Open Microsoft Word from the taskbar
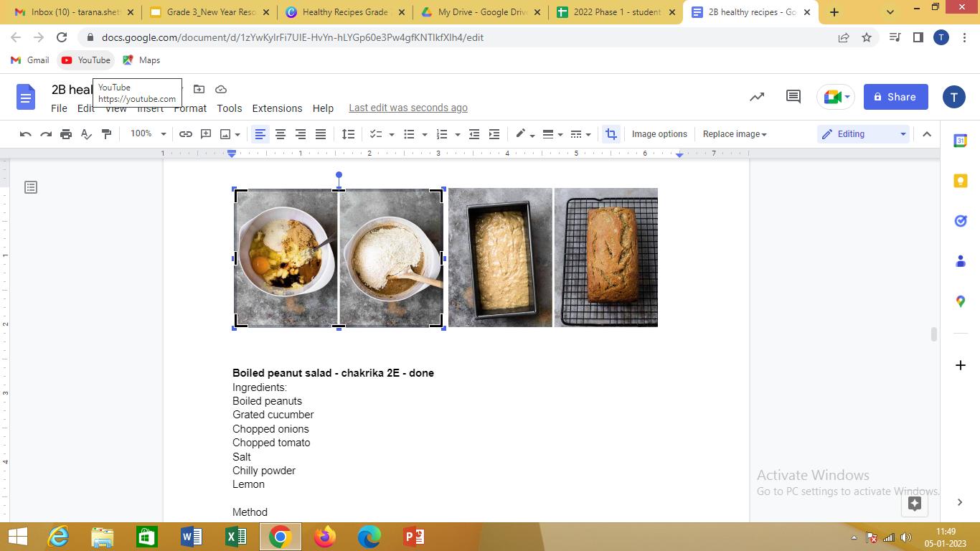980x551 pixels. pos(192,537)
